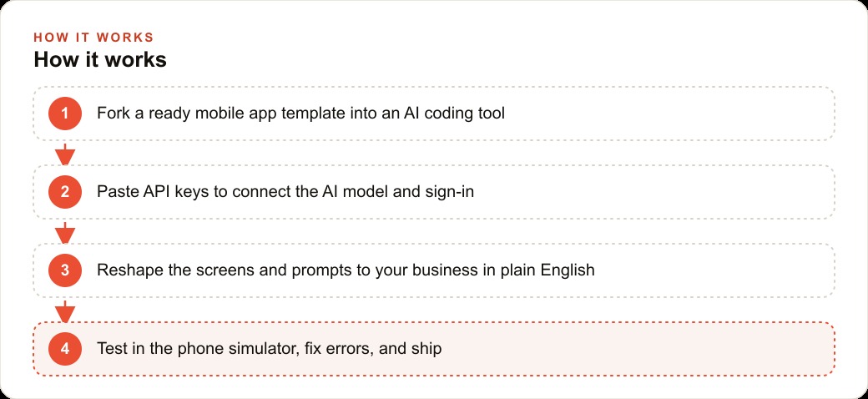Click the red step 4 circle icon

pyautogui.click(x=65, y=349)
